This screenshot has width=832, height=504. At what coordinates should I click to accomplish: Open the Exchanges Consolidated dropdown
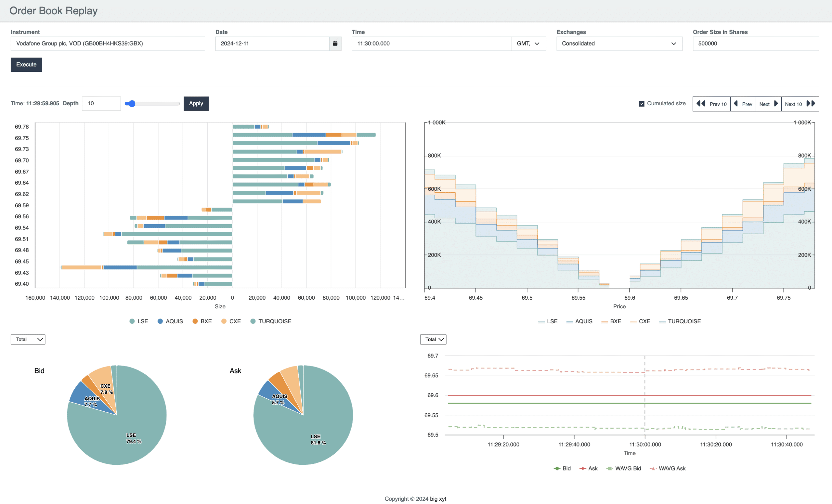point(619,44)
